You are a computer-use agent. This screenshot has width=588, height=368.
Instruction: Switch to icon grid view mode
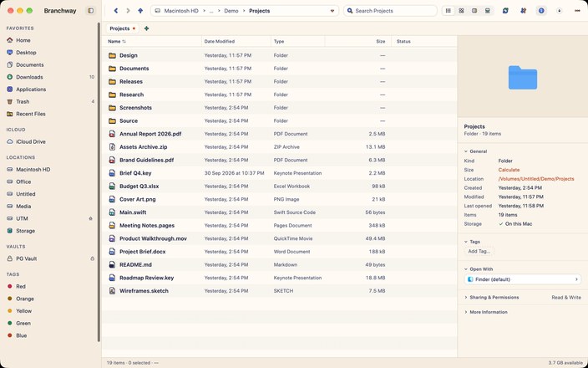[461, 11]
